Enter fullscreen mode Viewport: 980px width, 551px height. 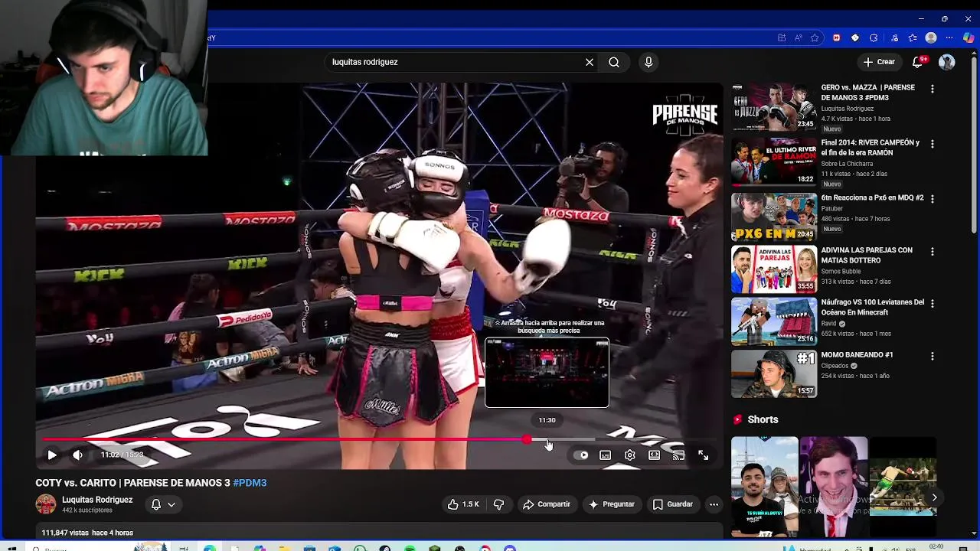tap(703, 455)
